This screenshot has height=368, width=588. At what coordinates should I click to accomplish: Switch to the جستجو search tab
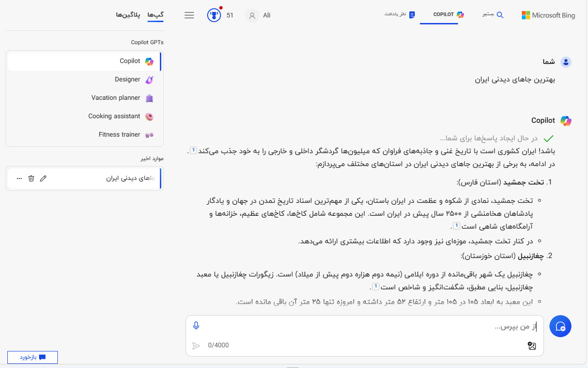(x=492, y=14)
